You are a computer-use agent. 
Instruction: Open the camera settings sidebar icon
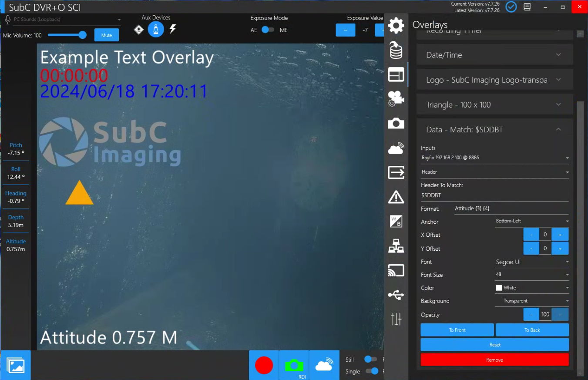(x=396, y=99)
